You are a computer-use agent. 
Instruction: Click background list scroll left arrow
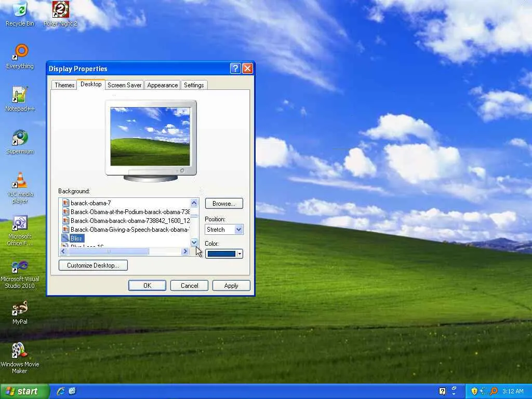point(63,251)
